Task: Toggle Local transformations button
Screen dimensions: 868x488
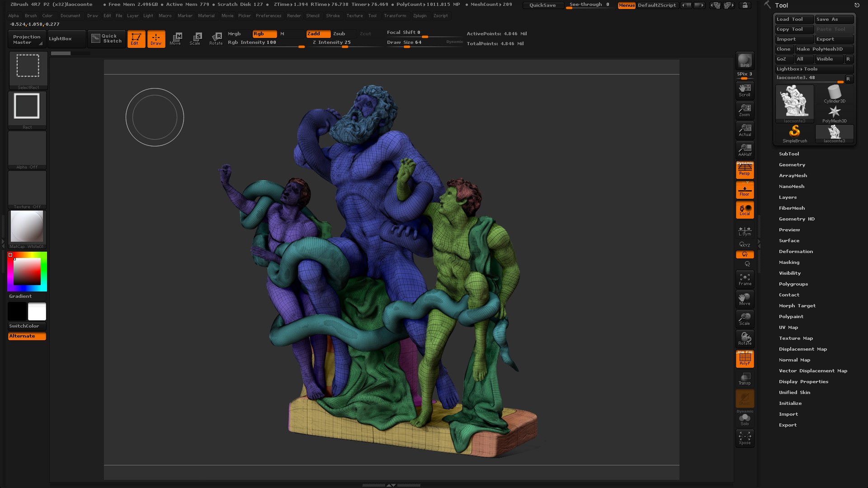Action: 745,210
